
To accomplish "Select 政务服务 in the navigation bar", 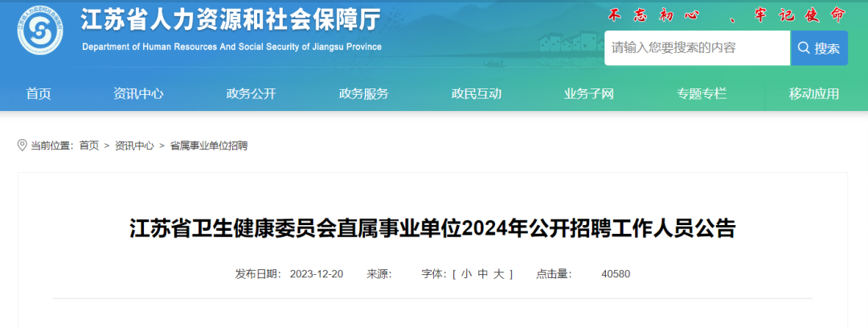I will (x=363, y=94).
